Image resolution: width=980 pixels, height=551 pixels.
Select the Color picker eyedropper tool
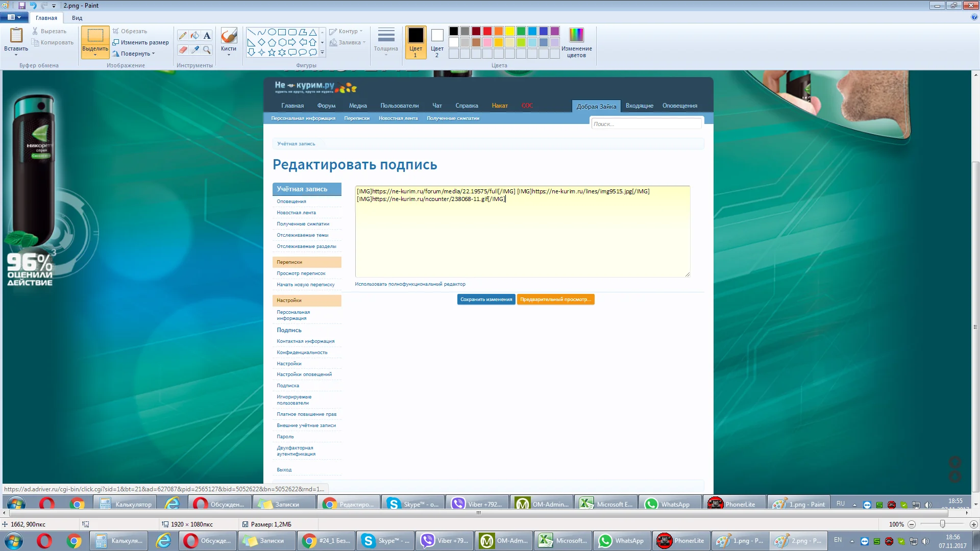pos(195,49)
